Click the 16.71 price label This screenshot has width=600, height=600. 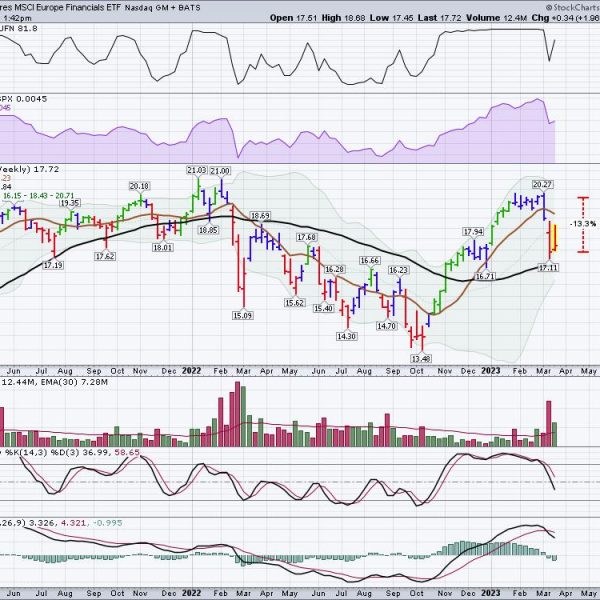click(x=485, y=276)
